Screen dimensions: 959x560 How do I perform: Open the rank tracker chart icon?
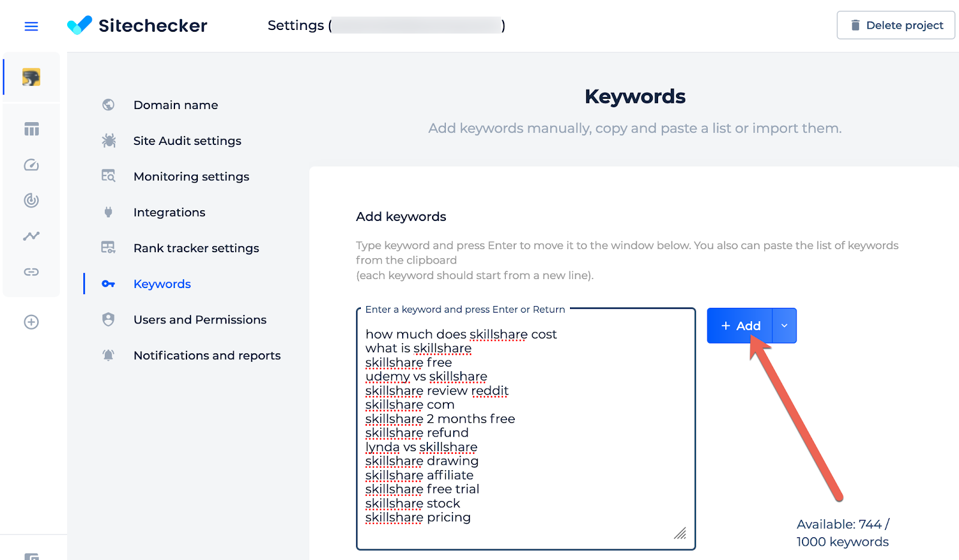click(31, 236)
